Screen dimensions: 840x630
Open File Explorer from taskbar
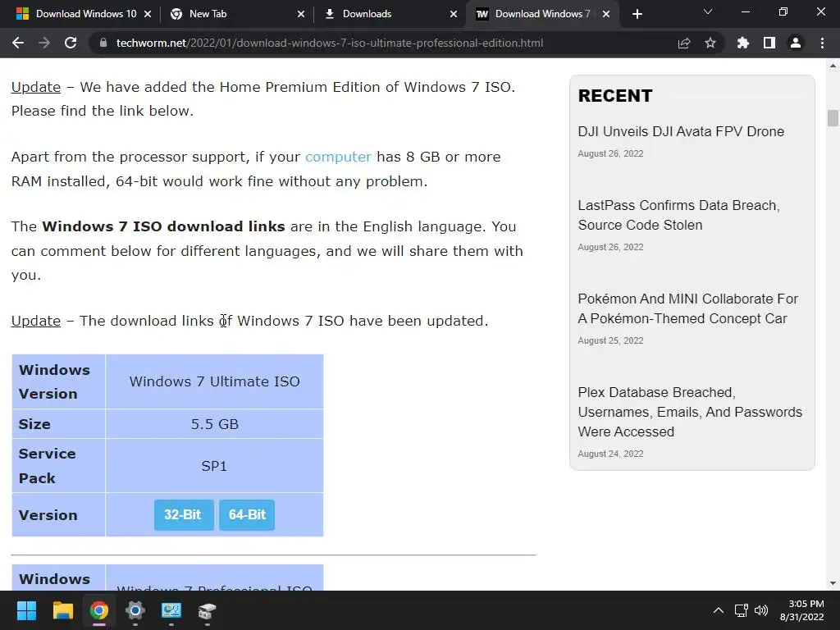click(x=62, y=610)
